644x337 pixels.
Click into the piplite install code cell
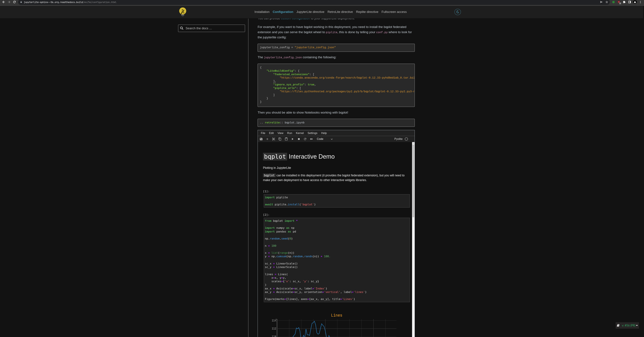point(337,201)
